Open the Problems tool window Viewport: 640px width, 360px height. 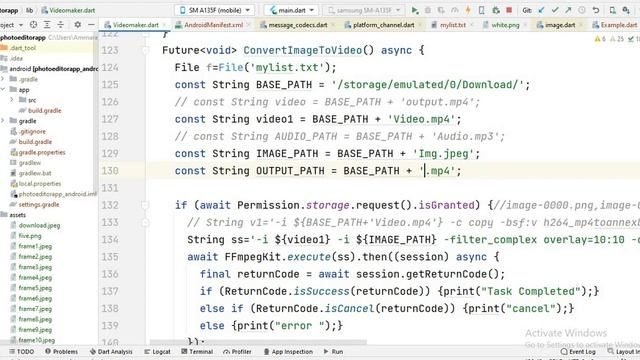click(61, 351)
